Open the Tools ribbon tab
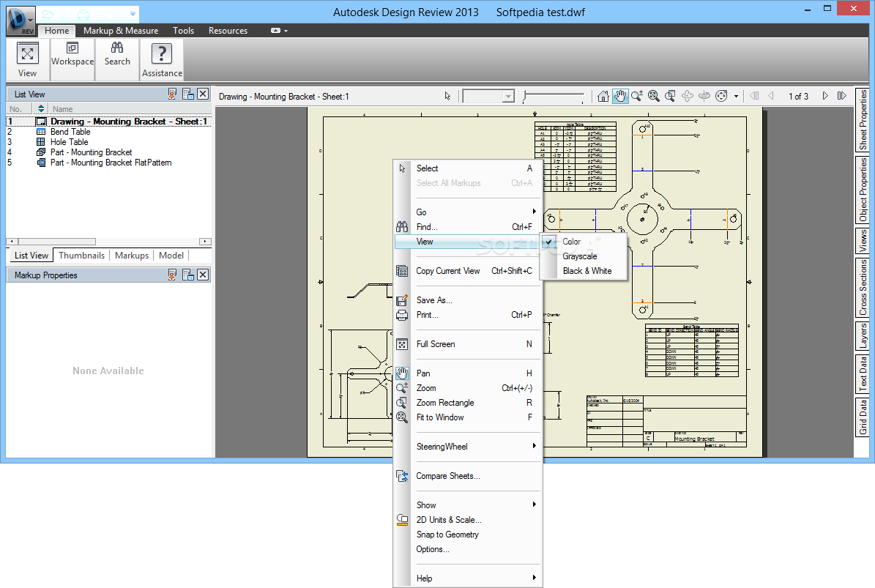 (183, 31)
